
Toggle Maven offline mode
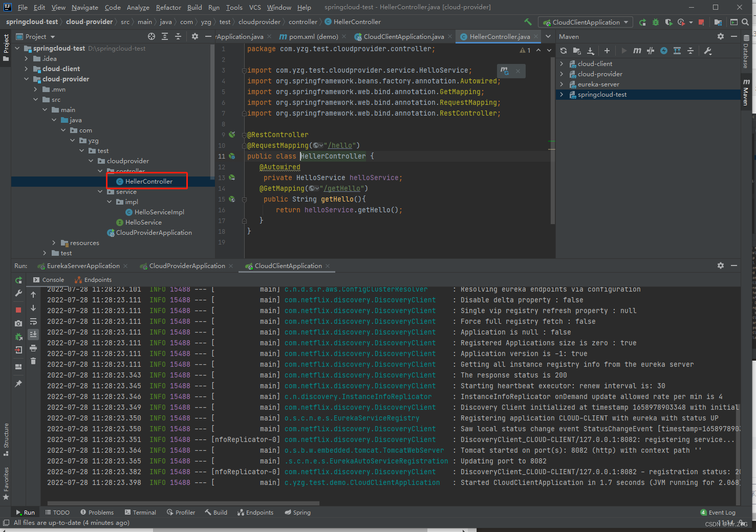coord(651,51)
